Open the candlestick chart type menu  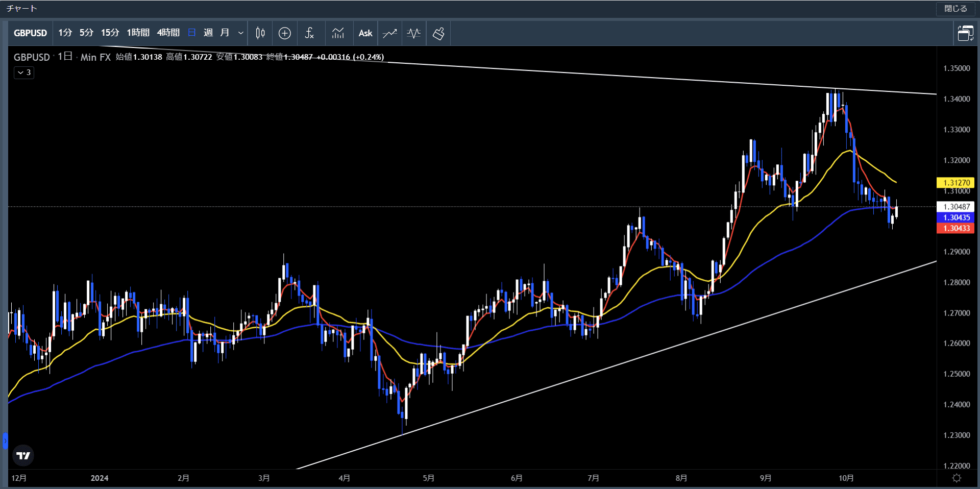pos(260,33)
